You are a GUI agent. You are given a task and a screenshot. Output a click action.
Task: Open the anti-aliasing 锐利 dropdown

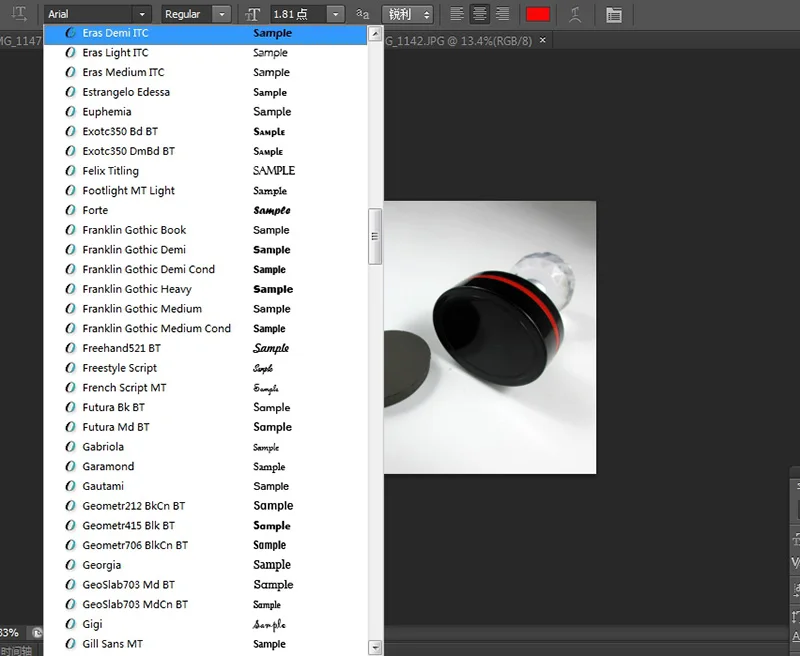(408, 14)
